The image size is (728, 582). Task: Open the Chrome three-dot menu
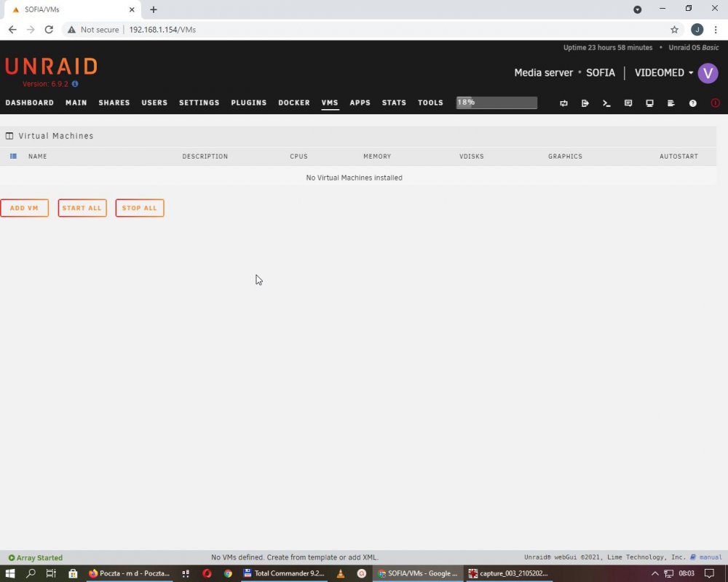(716, 30)
